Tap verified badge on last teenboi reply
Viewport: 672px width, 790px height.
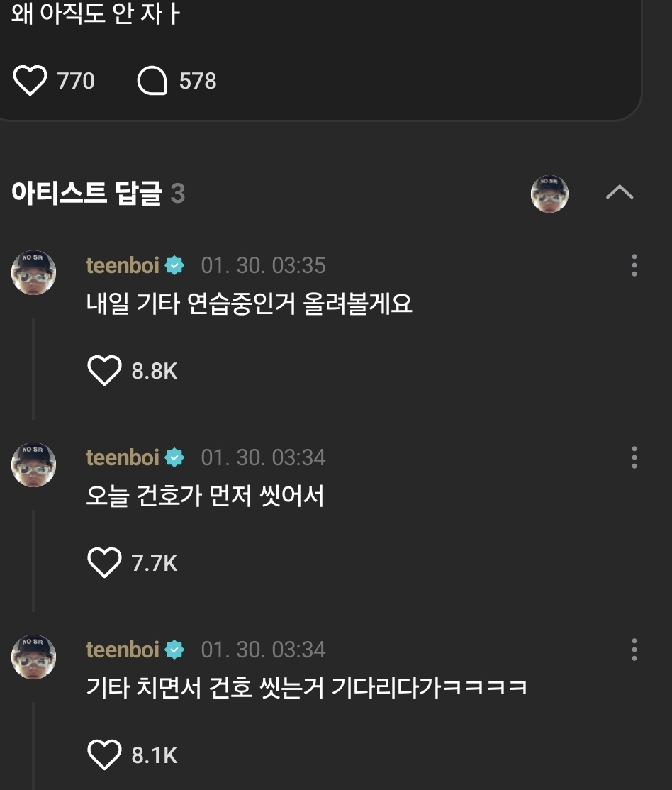coord(175,650)
